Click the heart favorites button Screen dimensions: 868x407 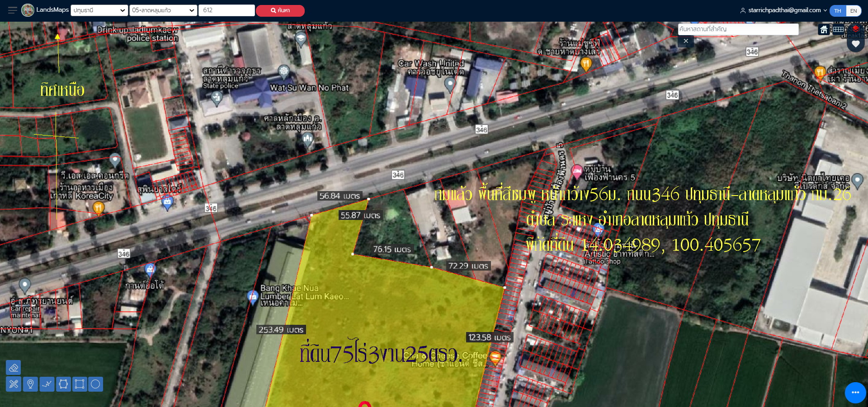[855, 44]
